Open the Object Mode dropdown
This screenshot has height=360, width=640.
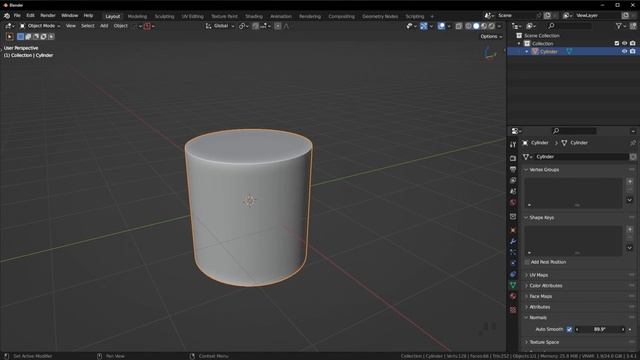pos(40,26)
